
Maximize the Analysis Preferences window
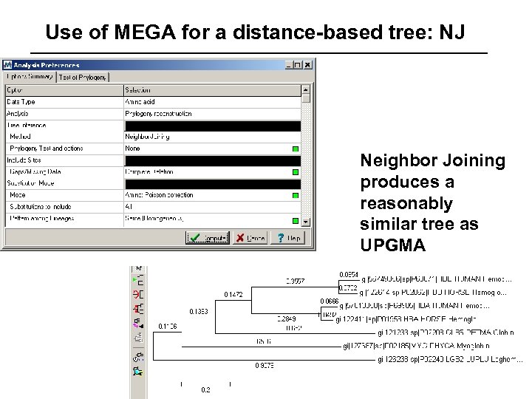pyautogui.click(x=298, y=65)
